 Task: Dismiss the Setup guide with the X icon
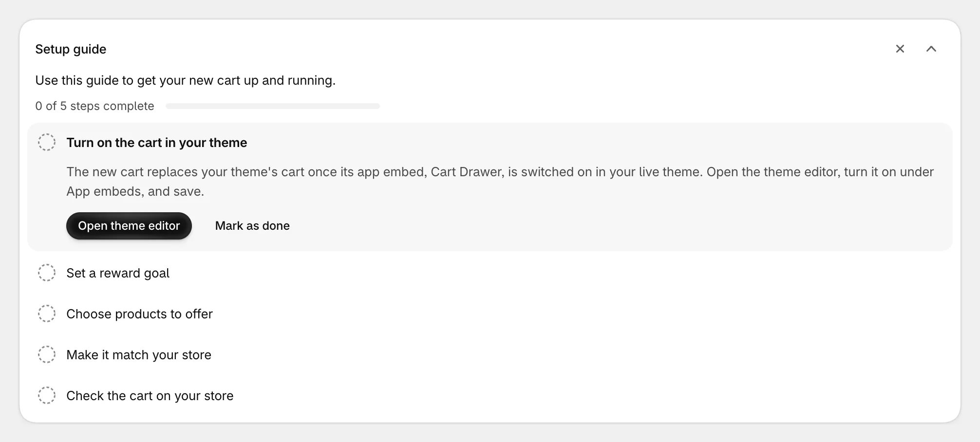[900, 49]
